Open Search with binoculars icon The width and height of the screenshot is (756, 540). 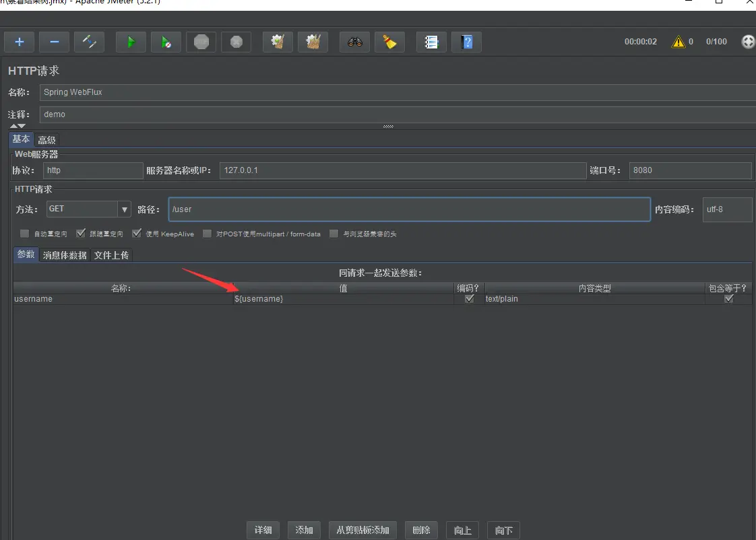(x=354, y=42)
